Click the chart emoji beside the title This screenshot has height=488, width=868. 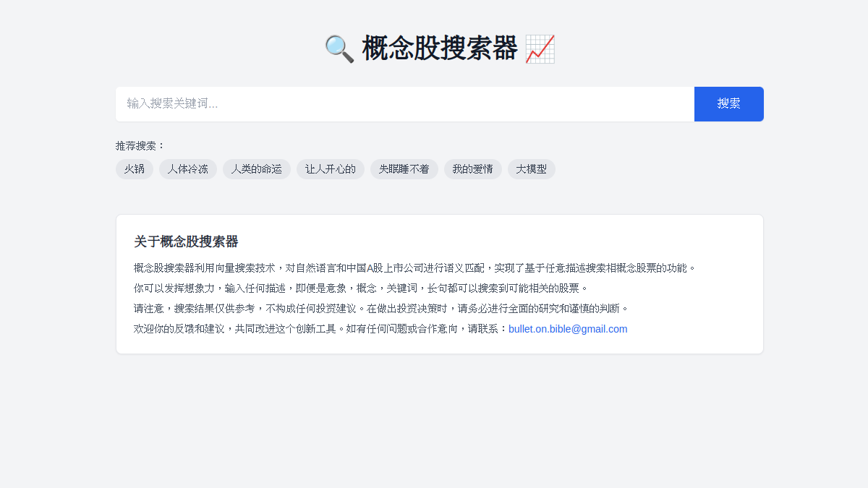[x=540, y=49]
